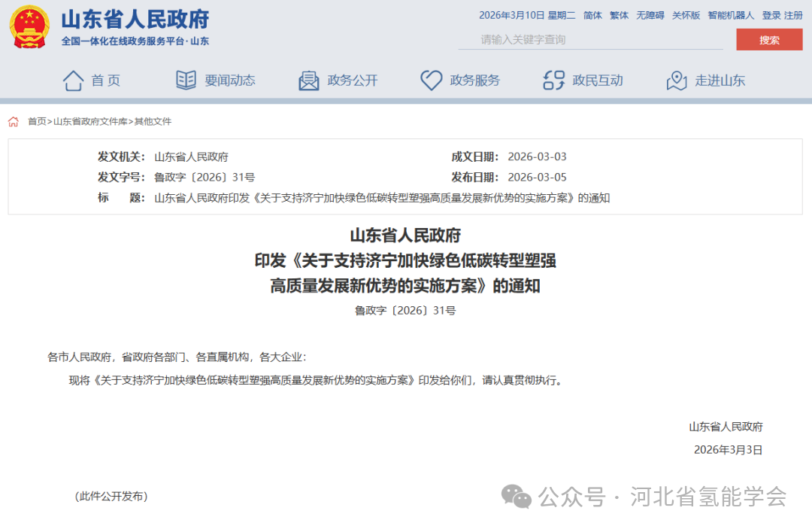Screen dimensions: 812x529
Task: Open 山东省政府文件库 in breadcrumb
Action: (x=91, y=121)
